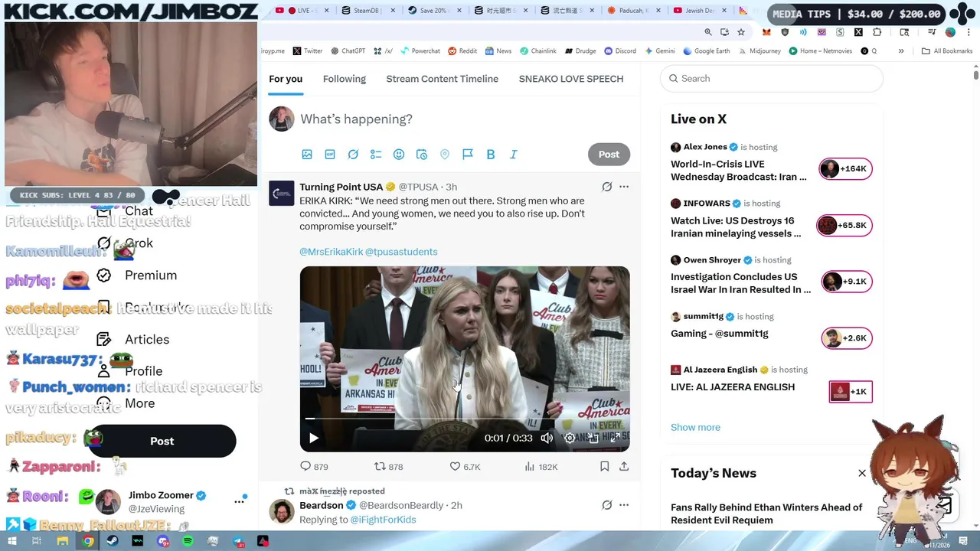Open more options on Beardson post

pos(624,505)
